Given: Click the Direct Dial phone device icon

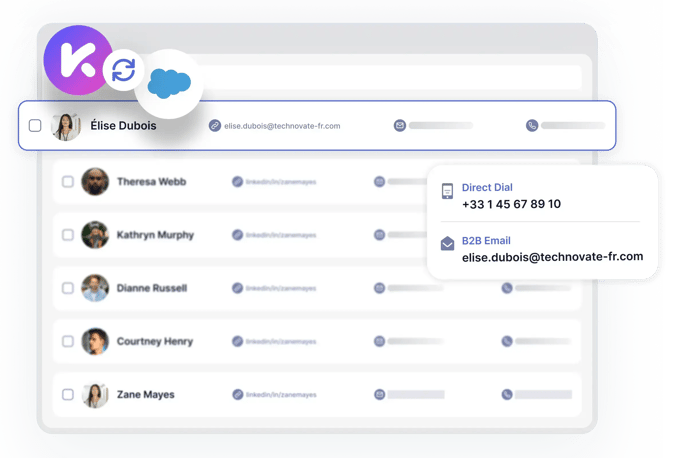Looking at the screenshot, I should click(x=447, y=191).
